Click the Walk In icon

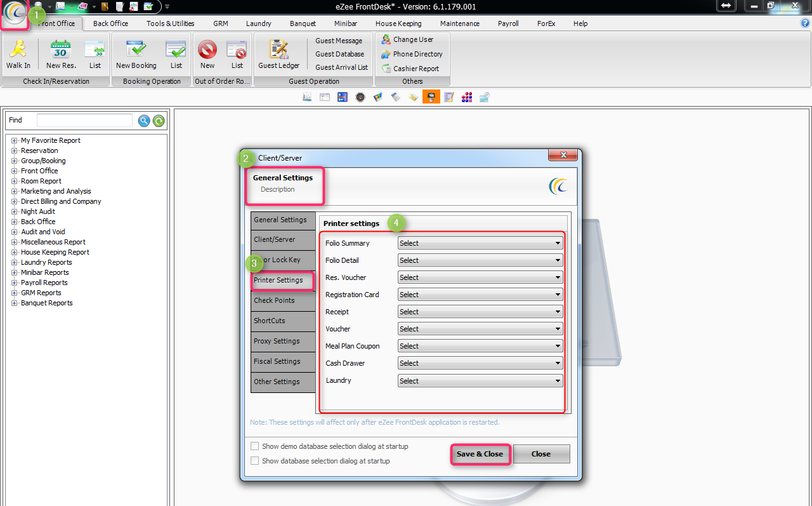click(18, 54)
